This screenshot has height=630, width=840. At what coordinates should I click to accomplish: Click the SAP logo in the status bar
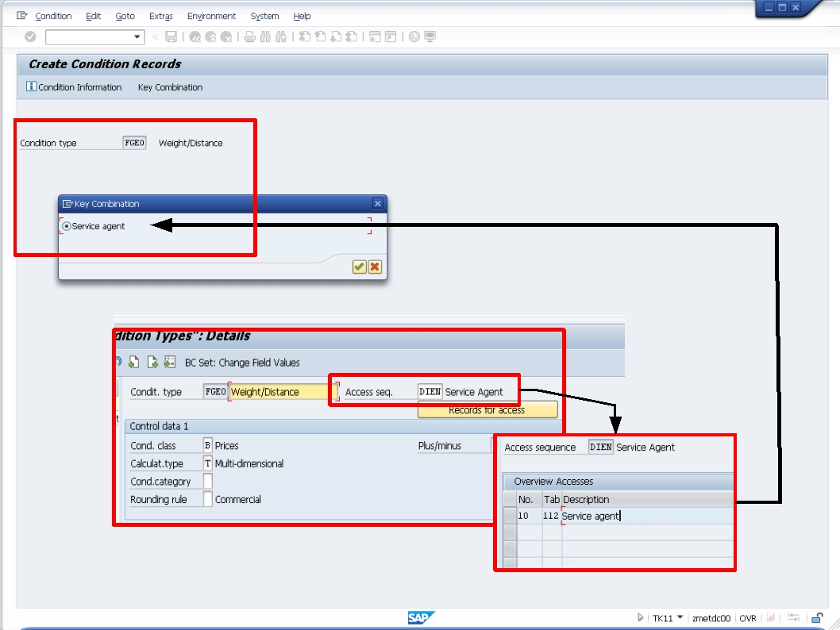(x=421, y=617)
